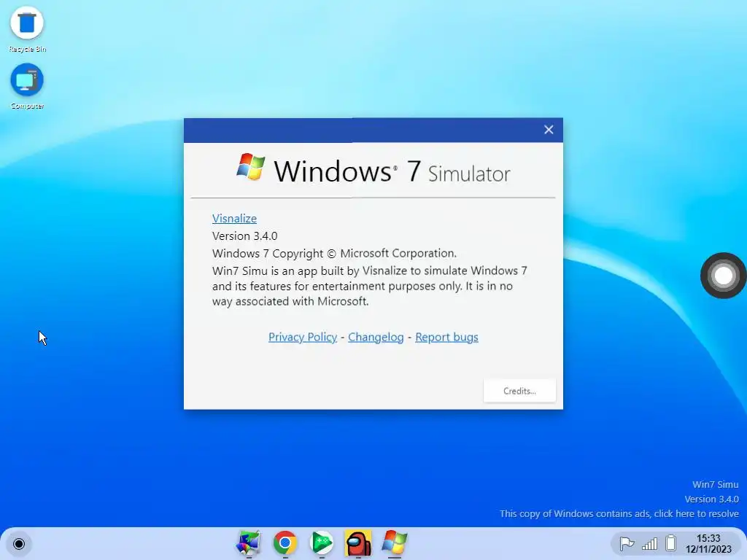Tap the floating circular assistive button
The height and width of the screenshot is (560, 747).
pos(723,276)
